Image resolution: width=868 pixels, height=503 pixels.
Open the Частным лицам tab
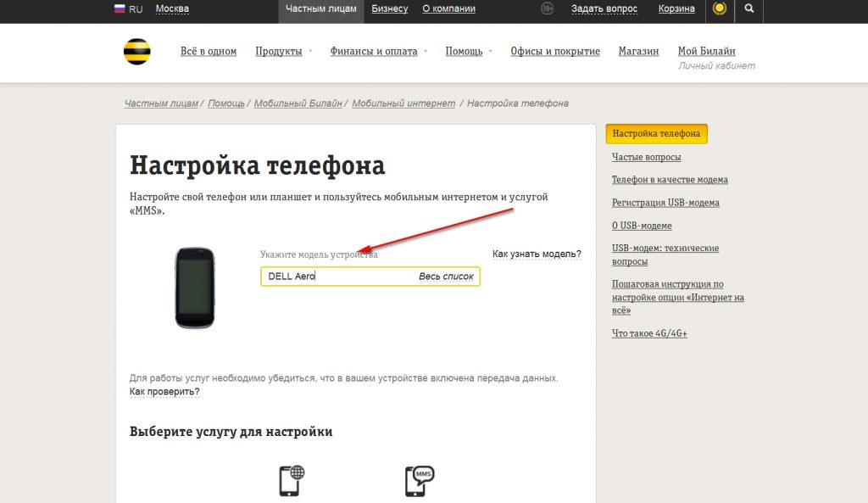click(x=321, y=8)
